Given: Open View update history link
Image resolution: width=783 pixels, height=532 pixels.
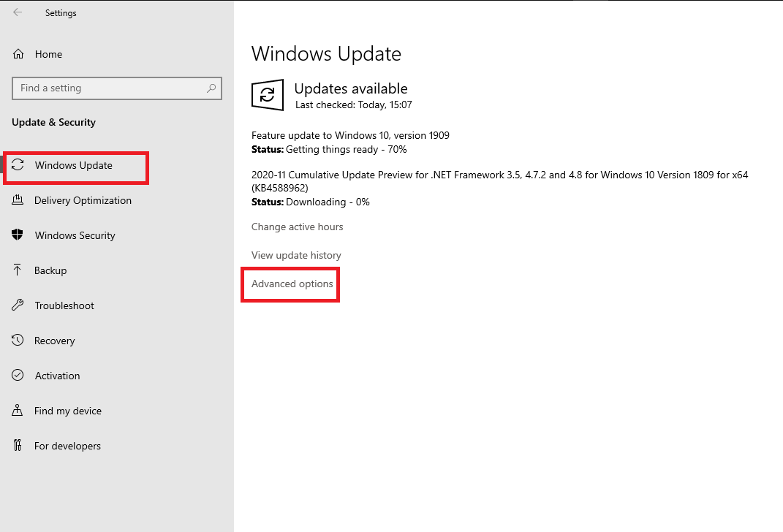Looking at the screenshot, I should tap(296, 255).
